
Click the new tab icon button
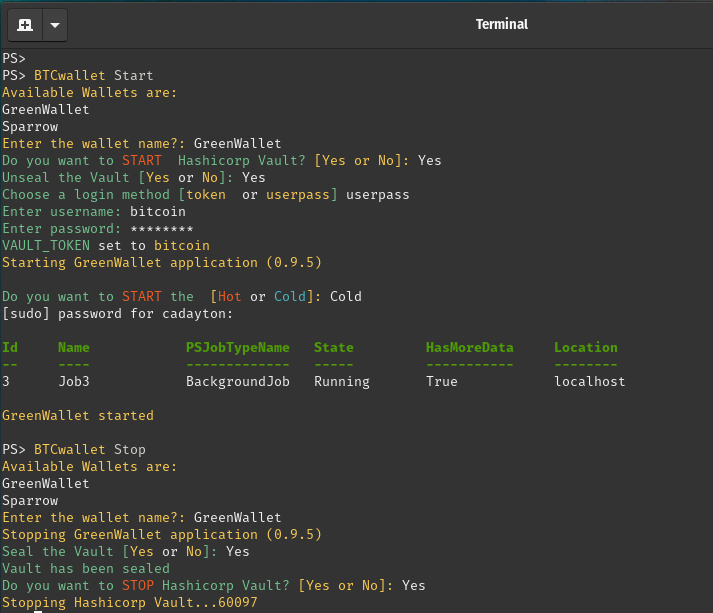(x=24, y=24)
